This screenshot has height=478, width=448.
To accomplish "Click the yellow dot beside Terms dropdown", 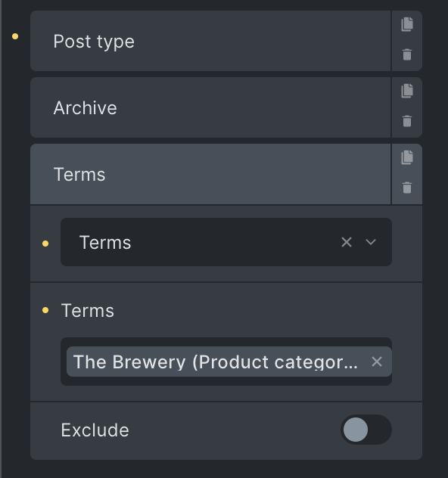I will [x=45, y=244].
